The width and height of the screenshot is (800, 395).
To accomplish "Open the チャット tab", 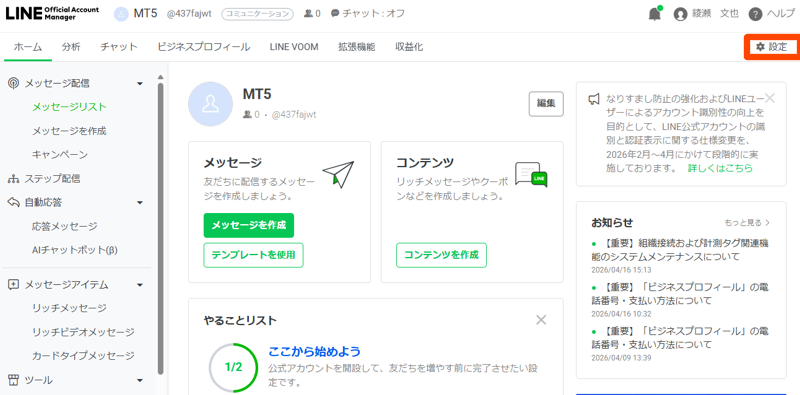I will click(119, 47).
